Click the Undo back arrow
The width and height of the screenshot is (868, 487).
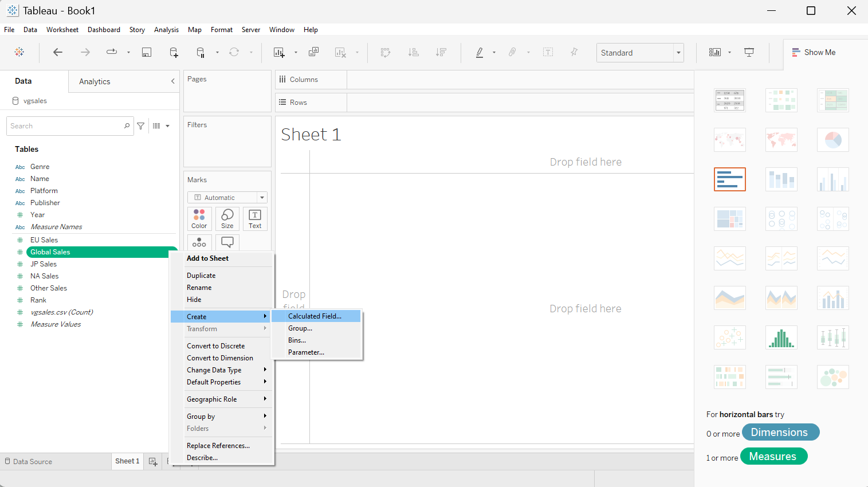pos(58,52)
